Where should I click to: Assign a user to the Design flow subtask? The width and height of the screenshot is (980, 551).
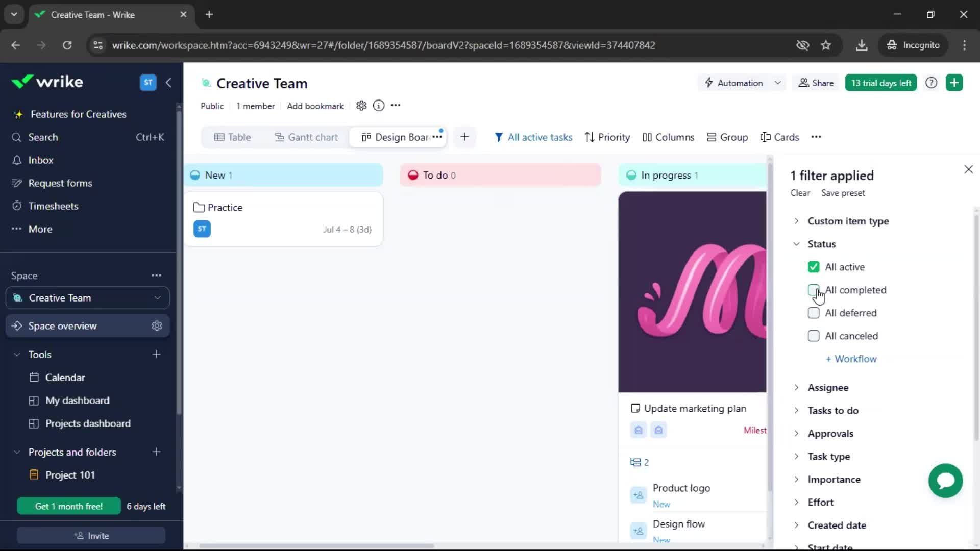tap(639, 531)
